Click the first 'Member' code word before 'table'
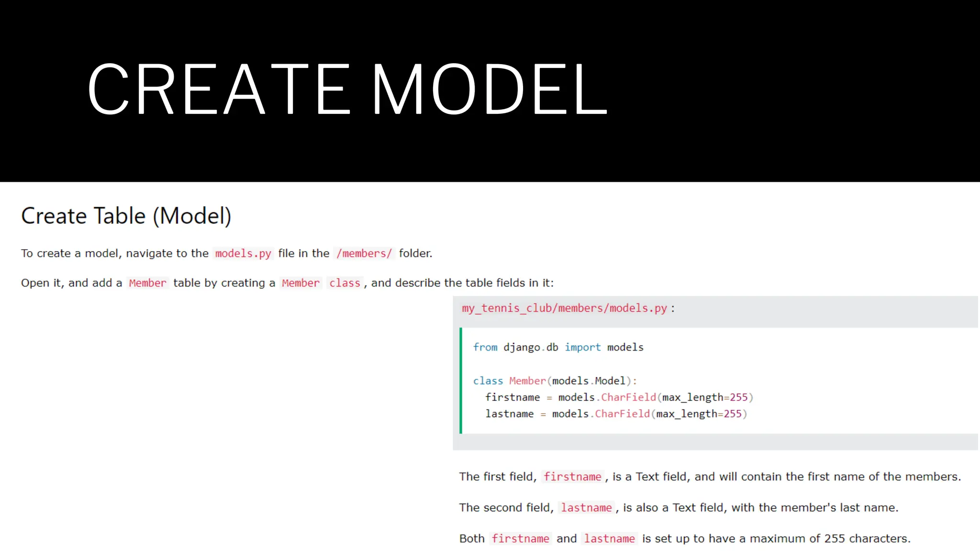Screen dimensions: 980x551 coord(147,283)
